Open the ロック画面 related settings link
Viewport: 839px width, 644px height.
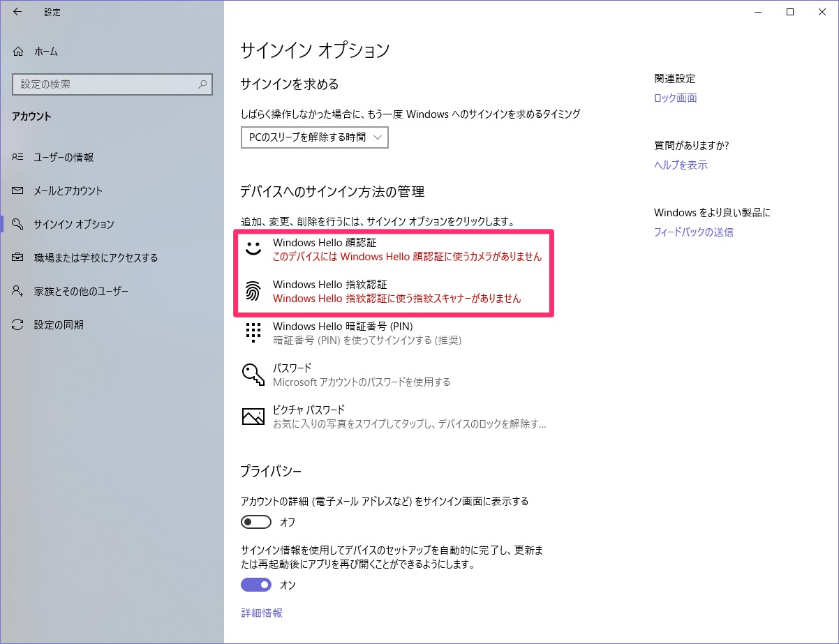click(675, 98)
